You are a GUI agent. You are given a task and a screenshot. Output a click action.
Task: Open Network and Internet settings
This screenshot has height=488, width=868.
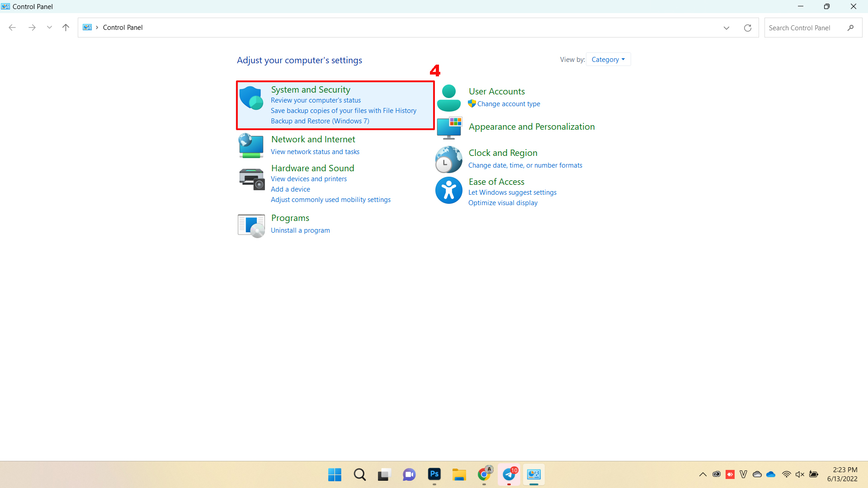[314, 139]
